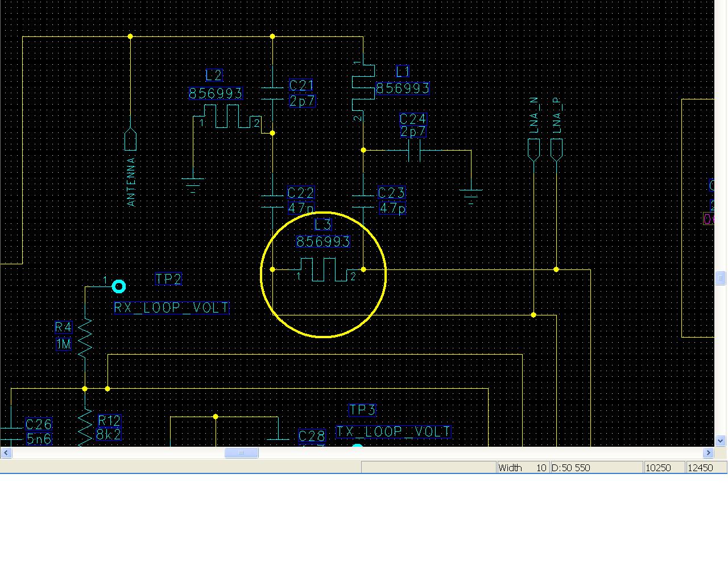The image size is (728, 582).
Task: Click the ANTENNA net label
Action: tap(131, 182)
